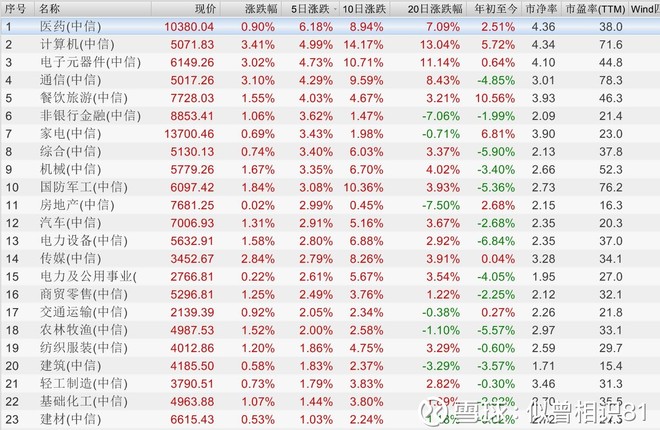The height and width of the screenshot is (430, 660).
Task: Open 餐饮旅游(中信) index entry
Action: (330, 98)
